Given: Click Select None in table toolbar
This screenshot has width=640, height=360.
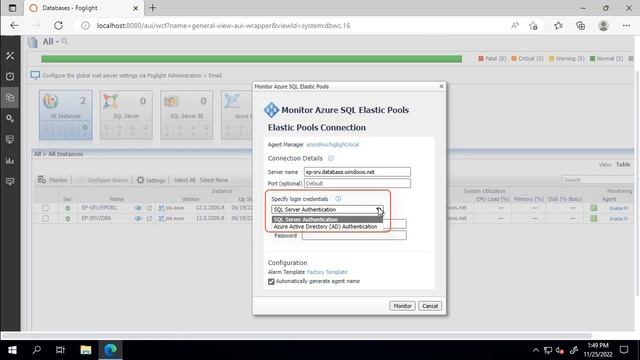Looking at the screenshot, I should click(x=214, y=180).
